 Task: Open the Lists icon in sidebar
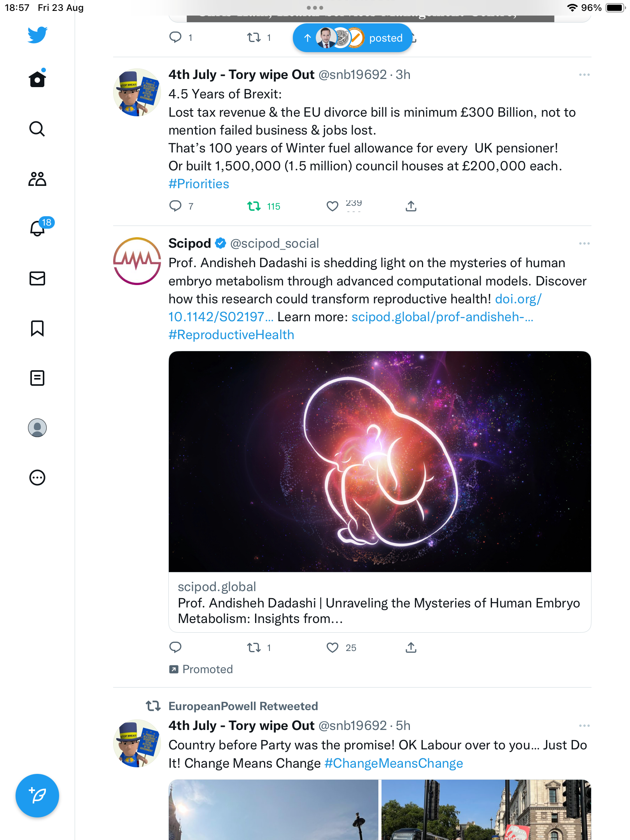click(x=37, y=378)
